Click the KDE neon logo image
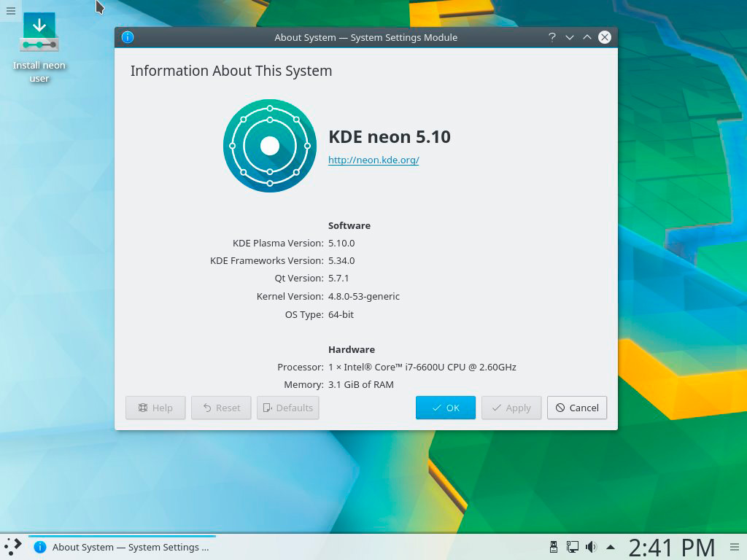This screenshot has height=560, width=747. click(270, 146)
